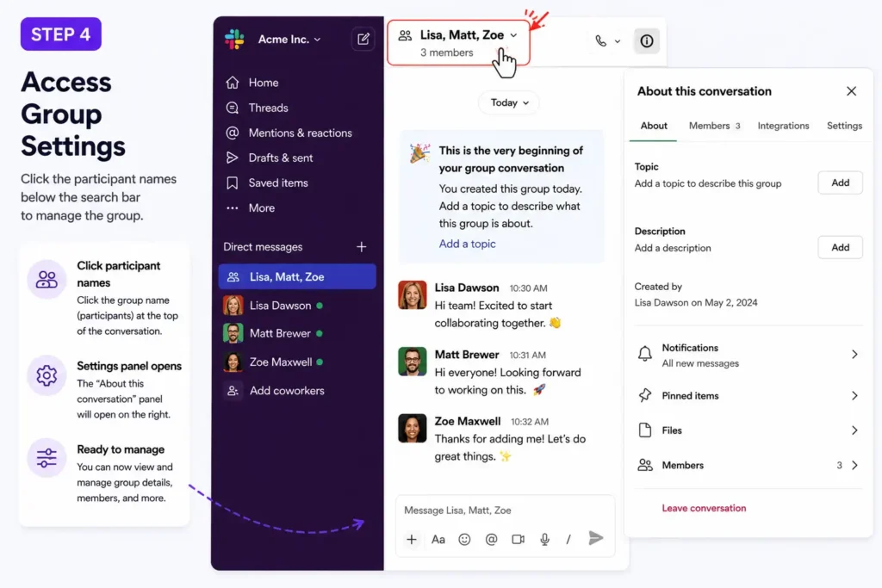Click the mention @ icon in composer
The height and width of the screenshot is (588, 882).
(491, 539)
